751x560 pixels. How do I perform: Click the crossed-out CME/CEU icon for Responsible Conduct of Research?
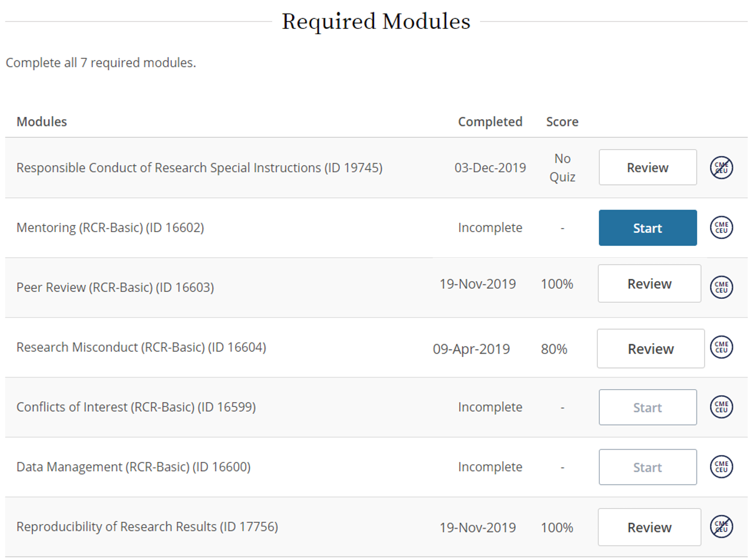tap(721, 167)
